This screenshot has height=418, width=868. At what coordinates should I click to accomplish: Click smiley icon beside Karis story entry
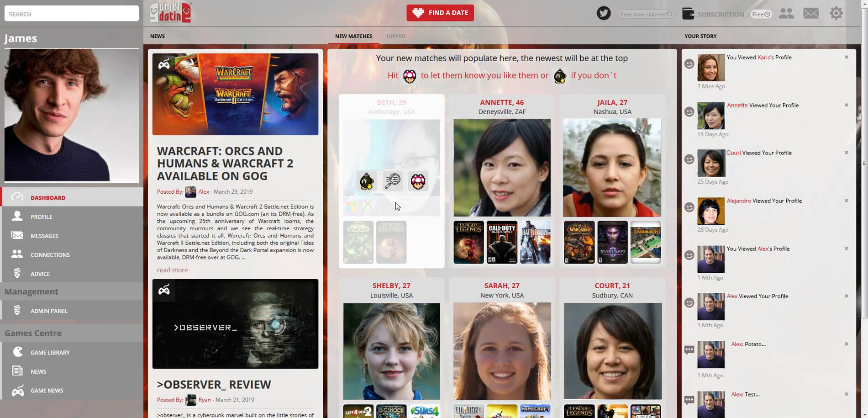point(689,64)
